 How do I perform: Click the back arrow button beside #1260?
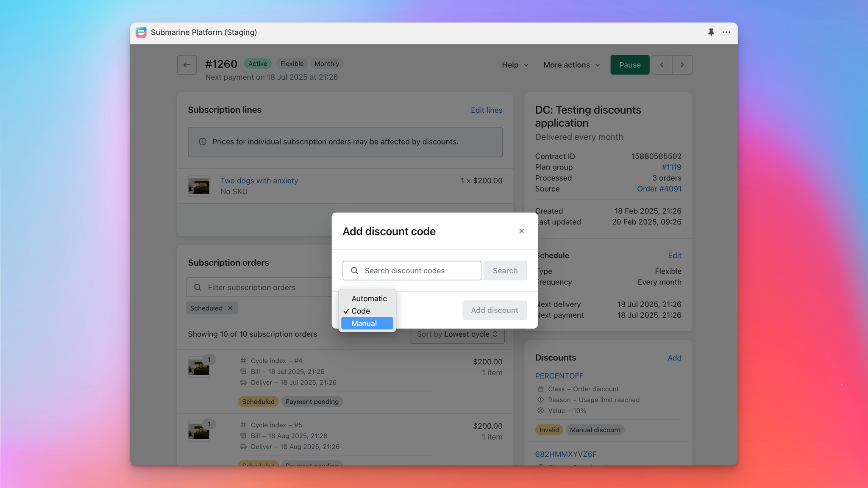186,65
